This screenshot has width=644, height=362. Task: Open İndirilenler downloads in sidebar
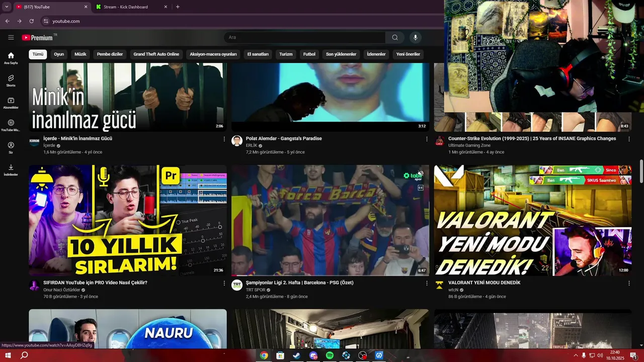pos(11,170)
